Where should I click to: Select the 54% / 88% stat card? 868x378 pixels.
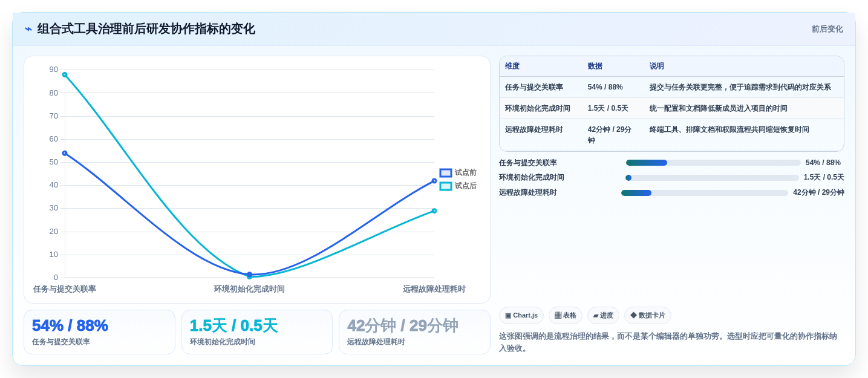point(99,332)
